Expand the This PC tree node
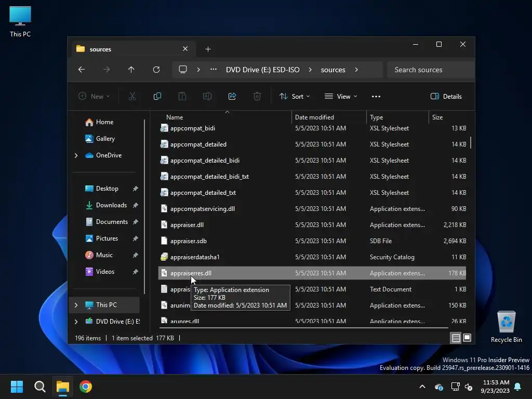The image size is (532, 399). click(x=76, y=305)
